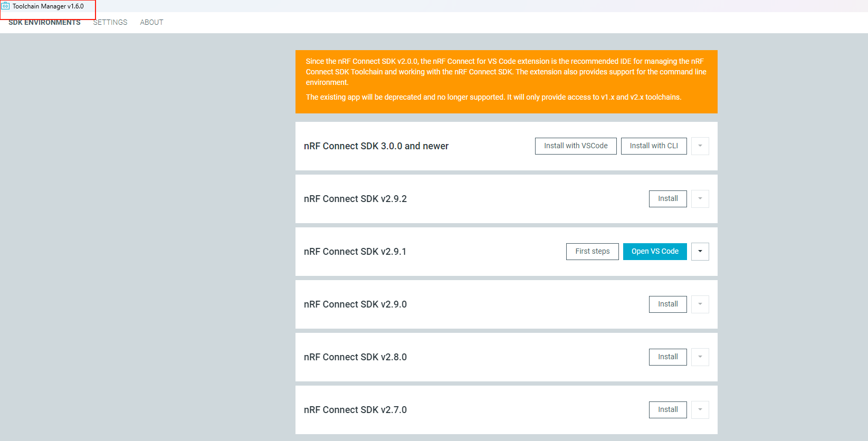This screenshot has width=868, height=441.
Task: Install nRF Connect SDK v2.8.0
Action: (668, 357)
